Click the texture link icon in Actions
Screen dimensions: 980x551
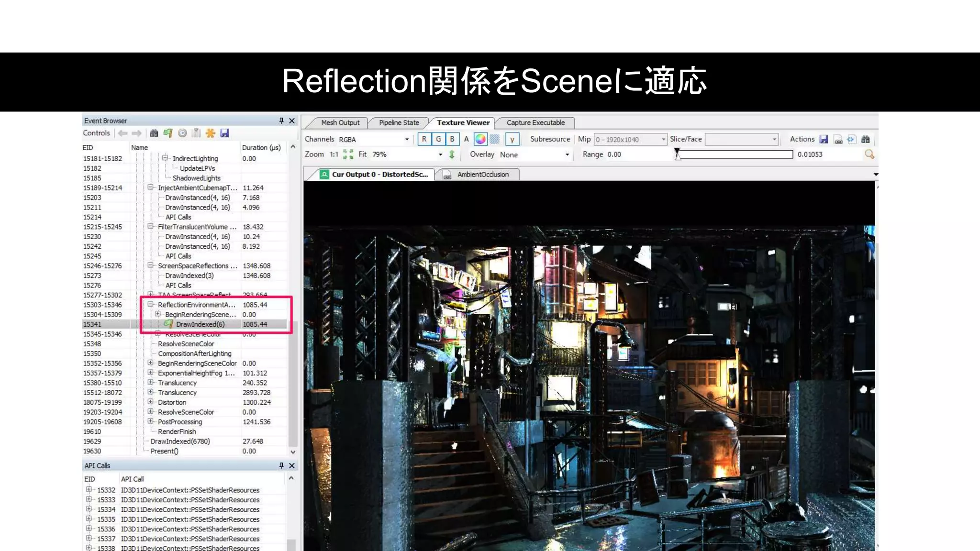pyautogui.click(x=838, y=140)
